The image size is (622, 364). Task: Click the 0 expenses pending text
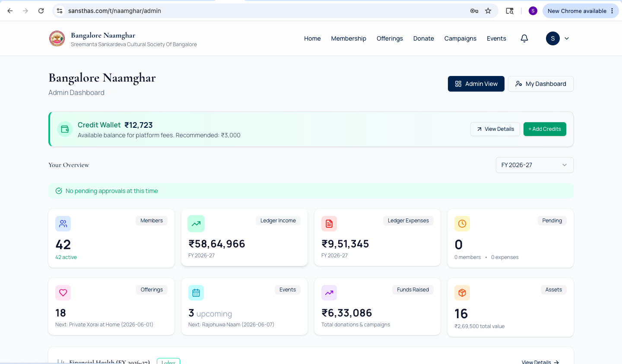point(505,257)
